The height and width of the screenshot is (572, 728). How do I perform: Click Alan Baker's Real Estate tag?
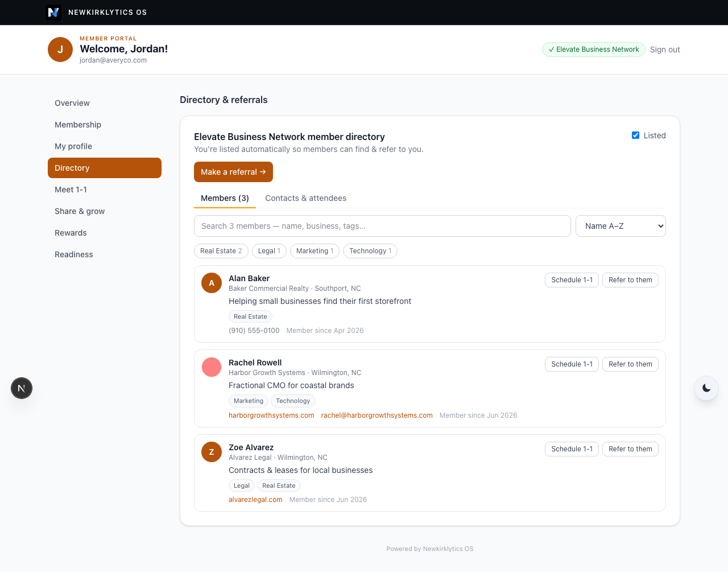[x=250, y=316]
